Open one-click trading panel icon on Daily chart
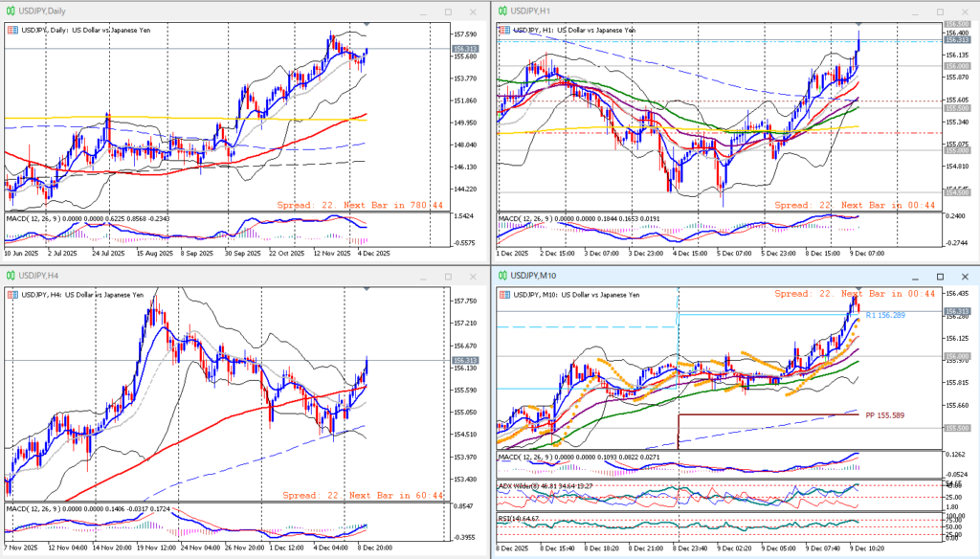 tap(11, 30)
